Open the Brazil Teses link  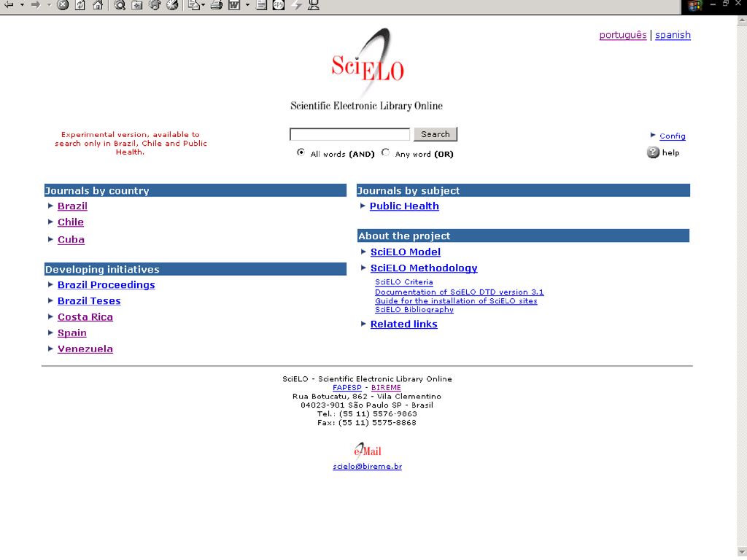89,301
